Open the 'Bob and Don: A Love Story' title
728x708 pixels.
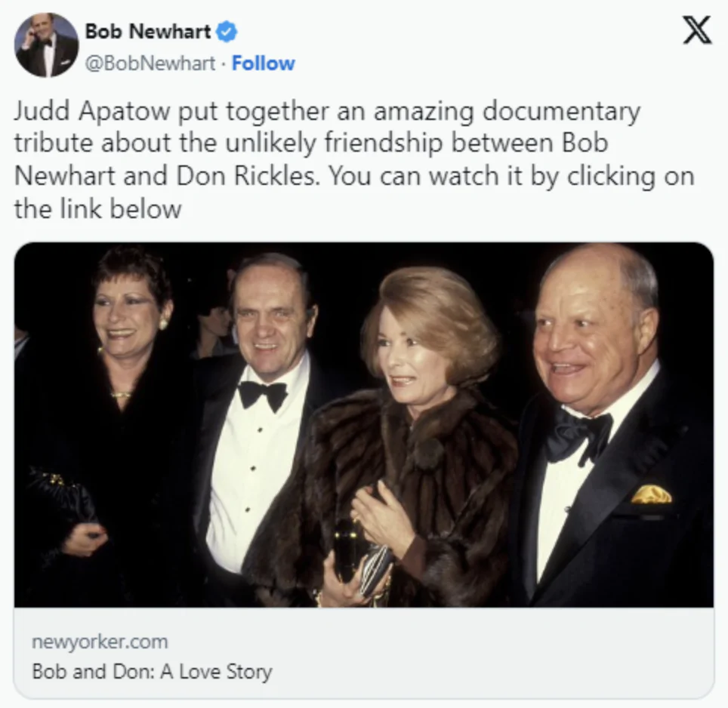(x=152, y=671)
